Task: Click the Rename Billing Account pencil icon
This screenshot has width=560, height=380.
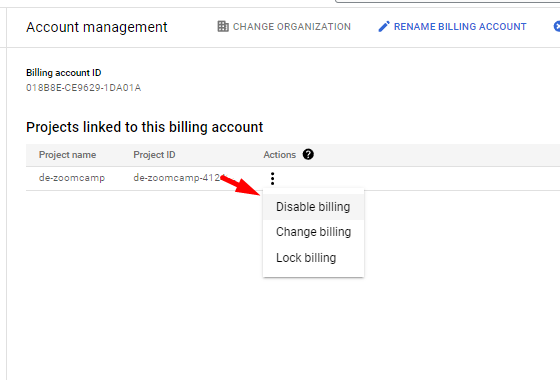Action: click(384, 26)
